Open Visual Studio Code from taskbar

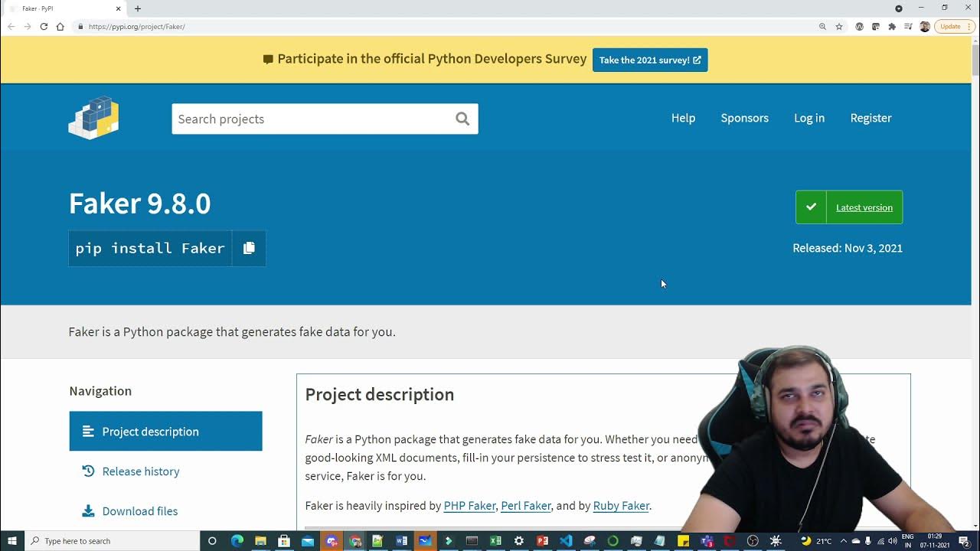(566, 541)
